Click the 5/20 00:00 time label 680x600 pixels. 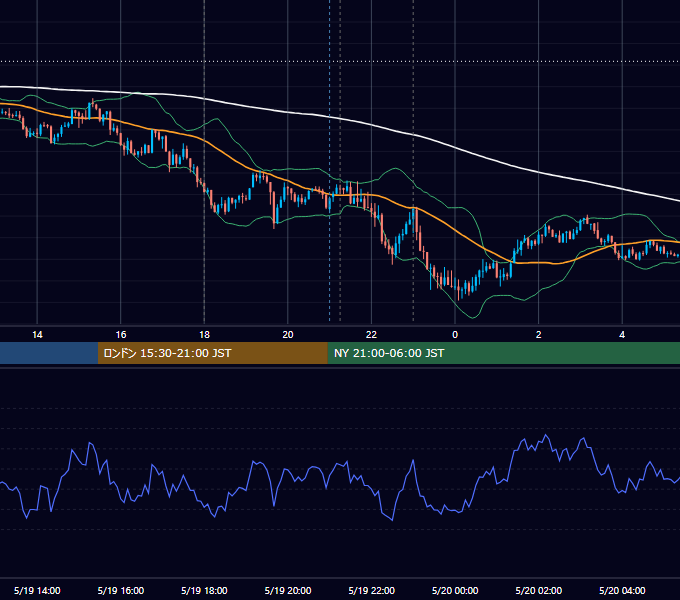tap(455, 590)
